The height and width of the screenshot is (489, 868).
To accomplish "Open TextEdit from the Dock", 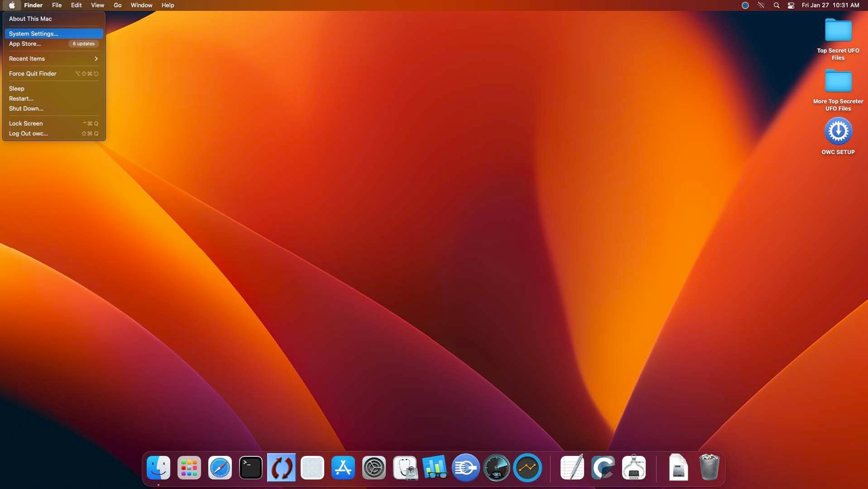I will (x=572, y=468).
